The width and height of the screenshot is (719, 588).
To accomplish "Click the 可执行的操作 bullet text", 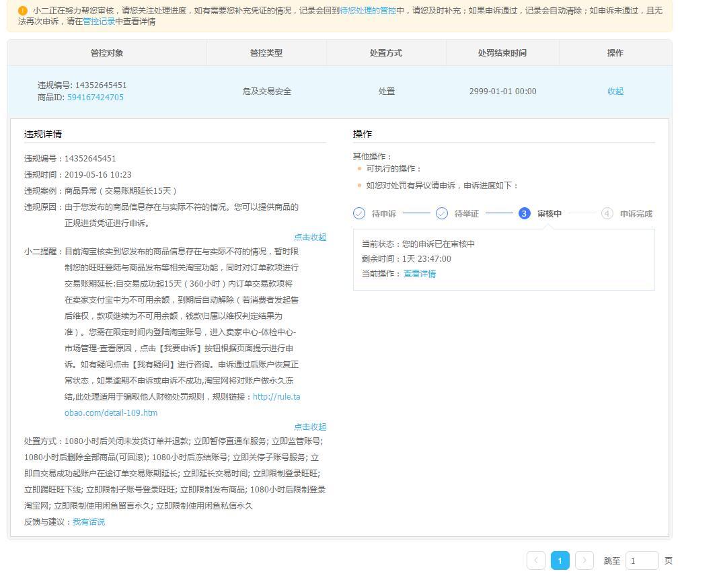I will click(393, 169).
